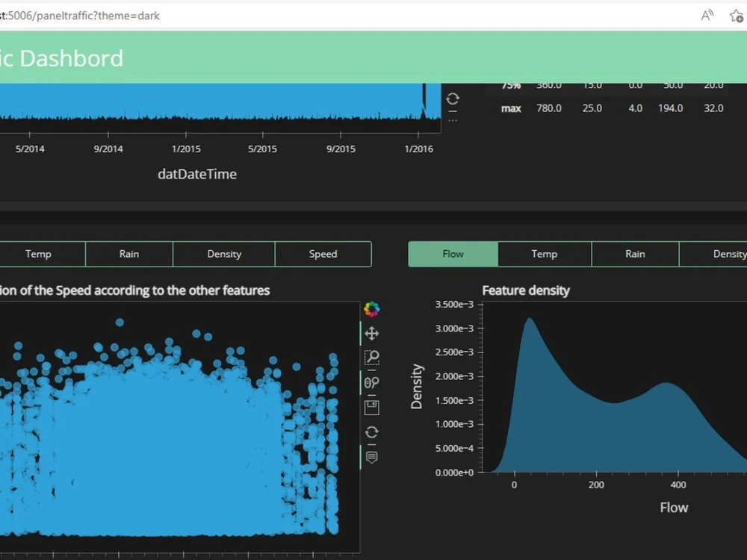Click the Density button in the left selector
This screenshot has height=560, width=747.
tap(223, 254)
